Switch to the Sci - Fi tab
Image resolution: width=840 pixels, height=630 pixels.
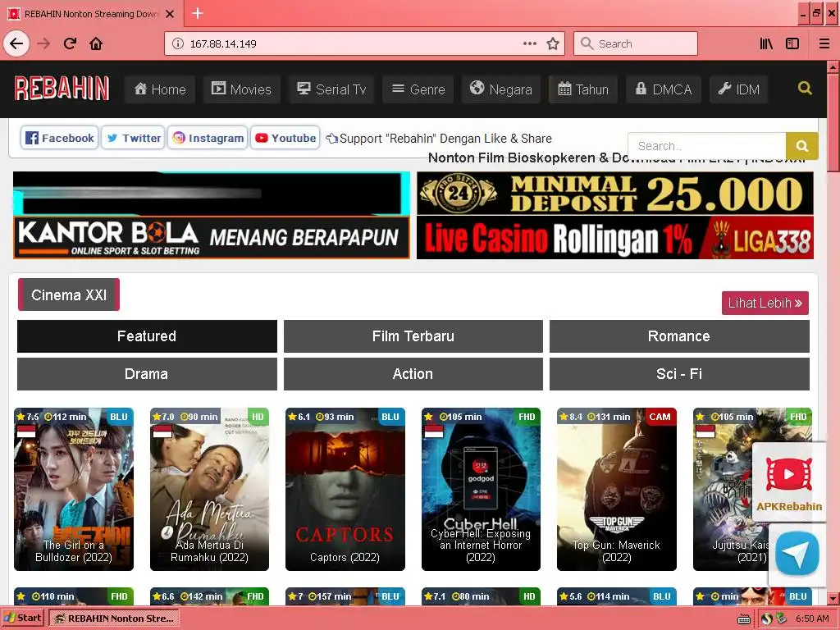[x=679, y=374]
